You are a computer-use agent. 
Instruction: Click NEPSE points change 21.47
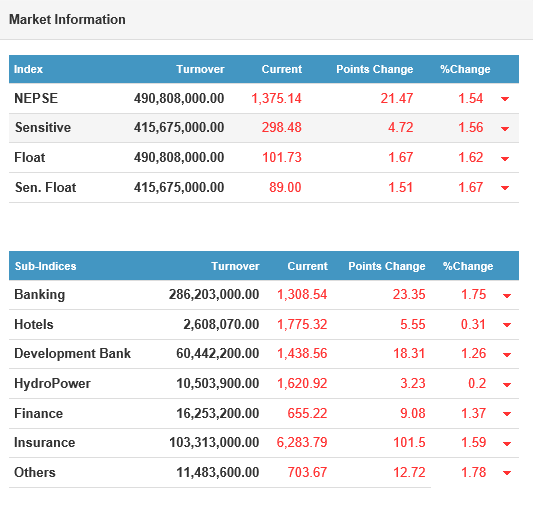click(x=397, y=99)
